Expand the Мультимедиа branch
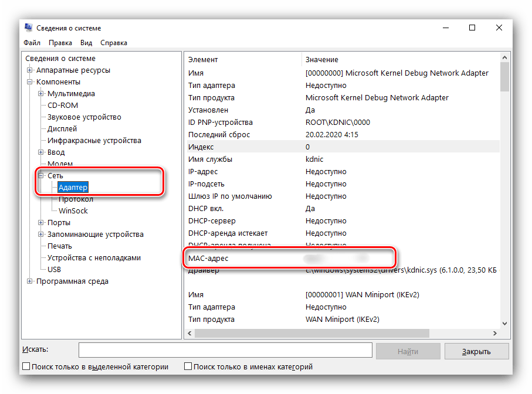Viewport: 532px width, 394px height. 41,94
